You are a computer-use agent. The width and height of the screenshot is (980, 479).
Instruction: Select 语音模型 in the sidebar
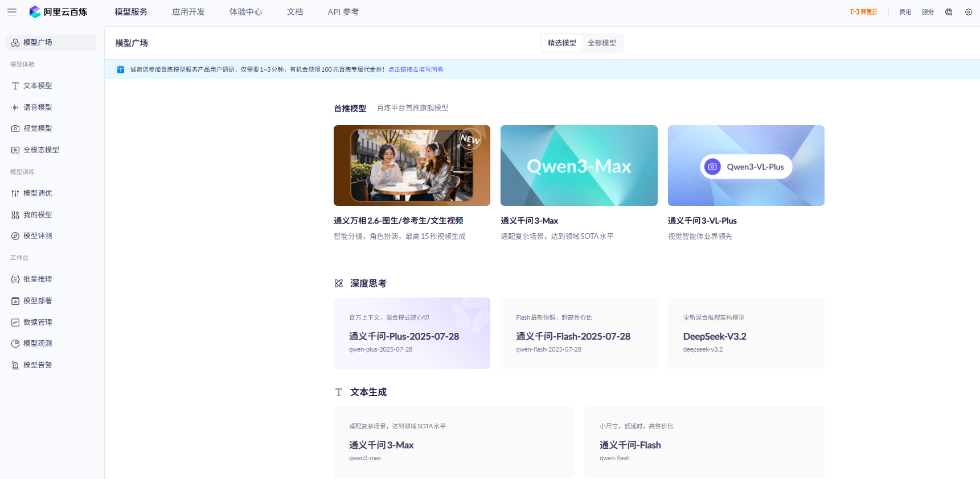[x=51, y=108]
